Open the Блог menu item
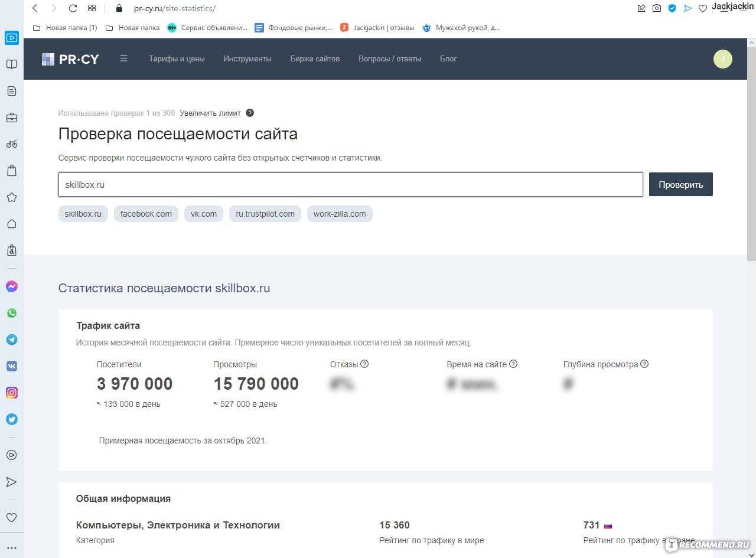The height and width of the screenshot is (558, 756). coord(448,58)
